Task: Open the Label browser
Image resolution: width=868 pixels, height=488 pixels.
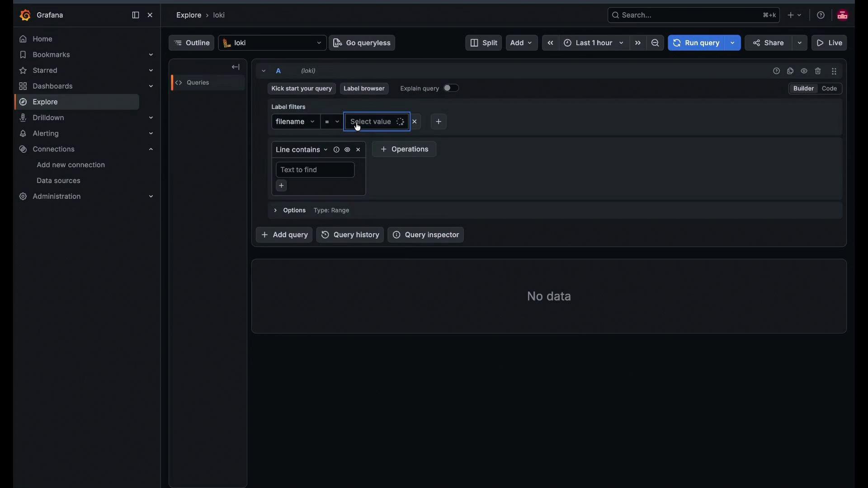Action: pyautogui.click(x=364, y=89)
